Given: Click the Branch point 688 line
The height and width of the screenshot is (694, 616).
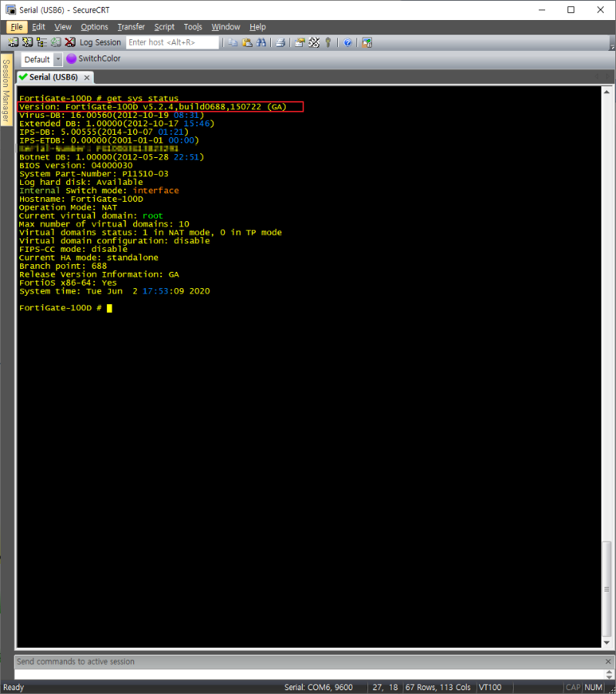Looking at the screenshot, I should coord(63,266).
